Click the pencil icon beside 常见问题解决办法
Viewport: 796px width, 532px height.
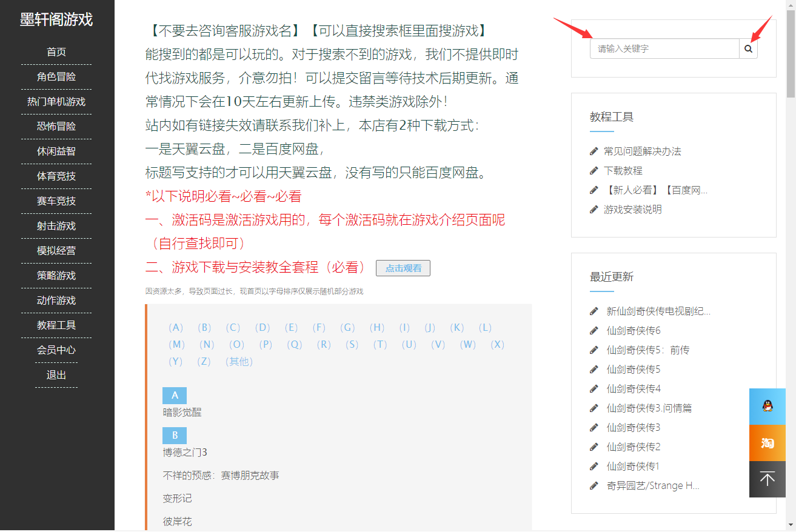(594, 151)
